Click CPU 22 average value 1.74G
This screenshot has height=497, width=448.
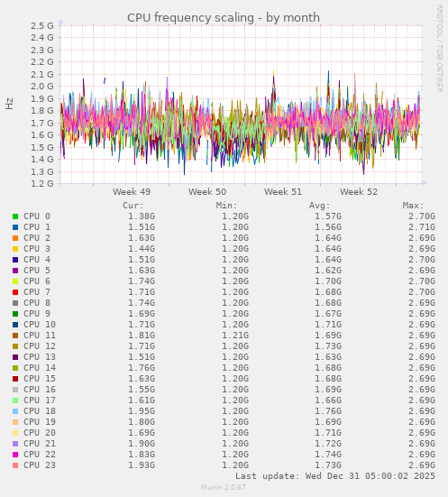click(x=328, y=455)
